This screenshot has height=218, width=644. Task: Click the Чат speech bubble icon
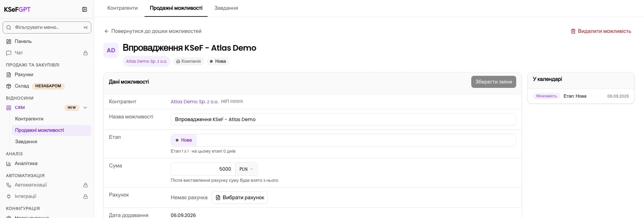(9, 53)
